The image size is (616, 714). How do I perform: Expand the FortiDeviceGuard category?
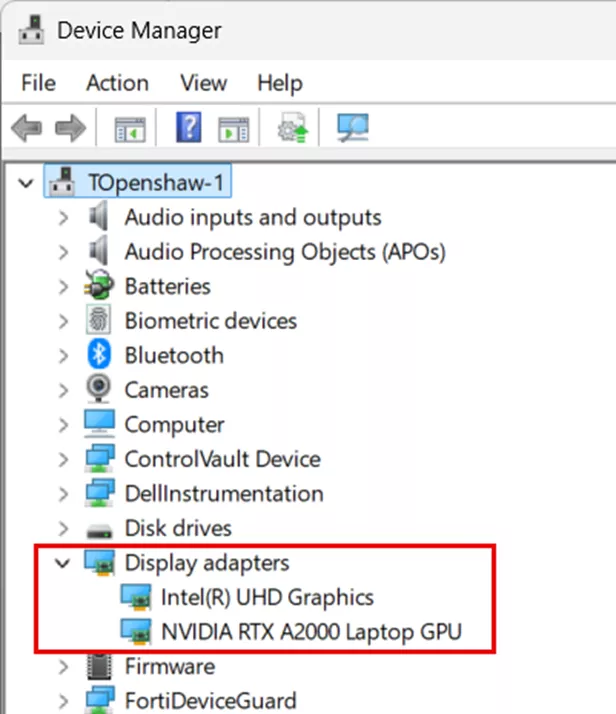tap(63, 701)
